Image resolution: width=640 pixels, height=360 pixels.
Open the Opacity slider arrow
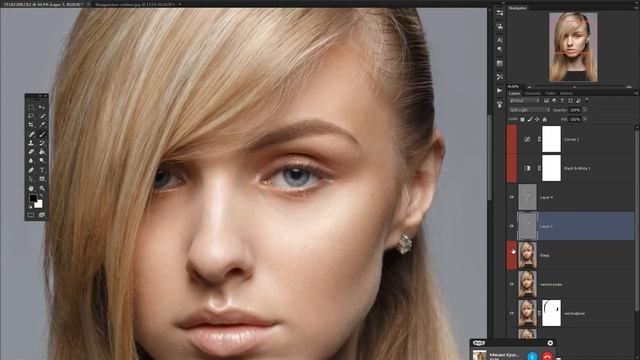[x=585, y=110]
